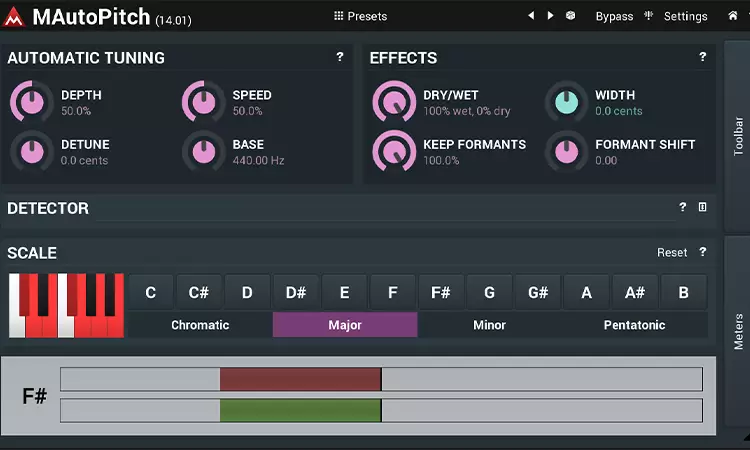Click the mini piano keyboard

point(66,306)
